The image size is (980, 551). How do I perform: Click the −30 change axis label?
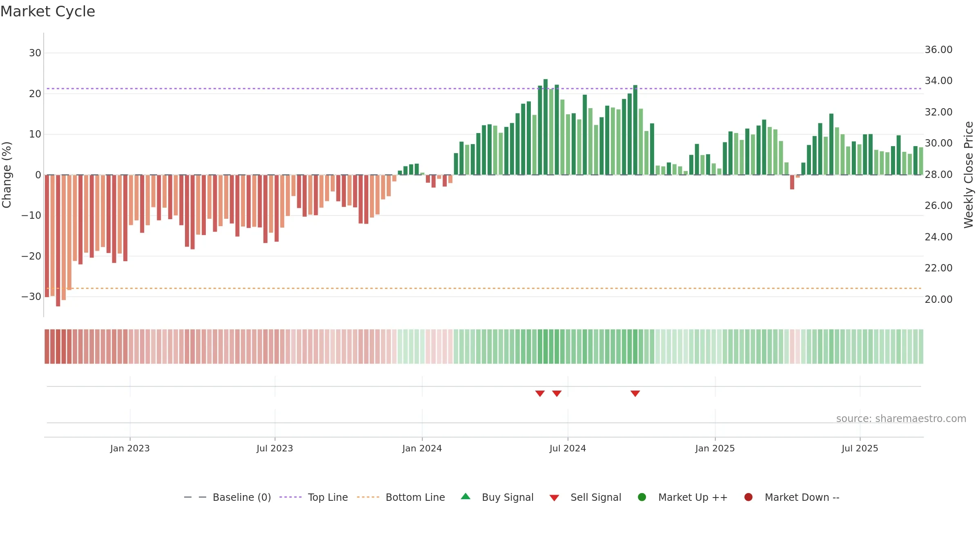(x=31, y=297)
